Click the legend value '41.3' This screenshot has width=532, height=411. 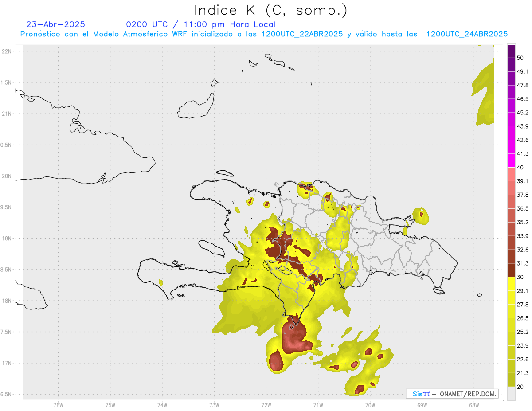click(x=523, y=154)
